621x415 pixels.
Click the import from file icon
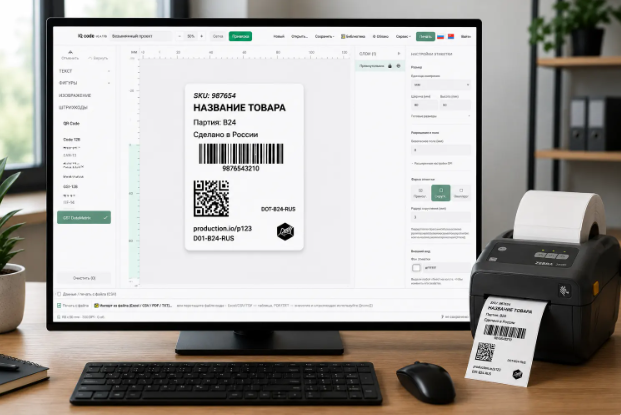pos(96,306)
